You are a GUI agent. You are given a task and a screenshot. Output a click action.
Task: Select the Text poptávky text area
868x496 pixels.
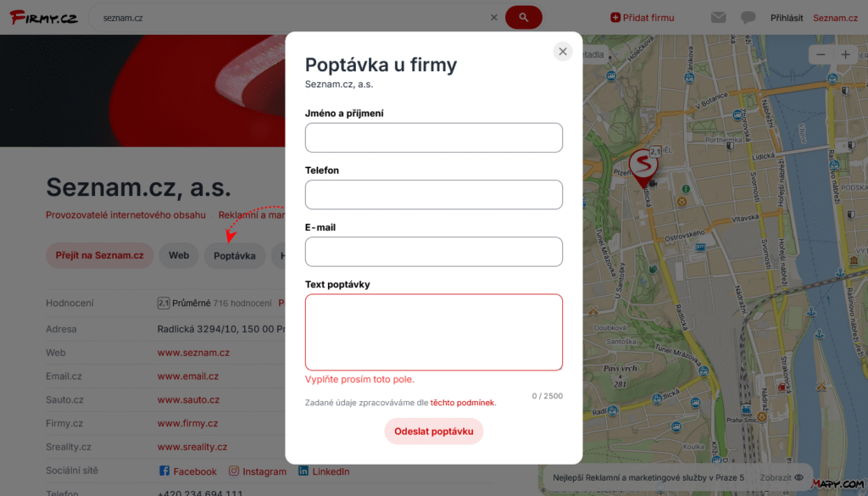433,332
